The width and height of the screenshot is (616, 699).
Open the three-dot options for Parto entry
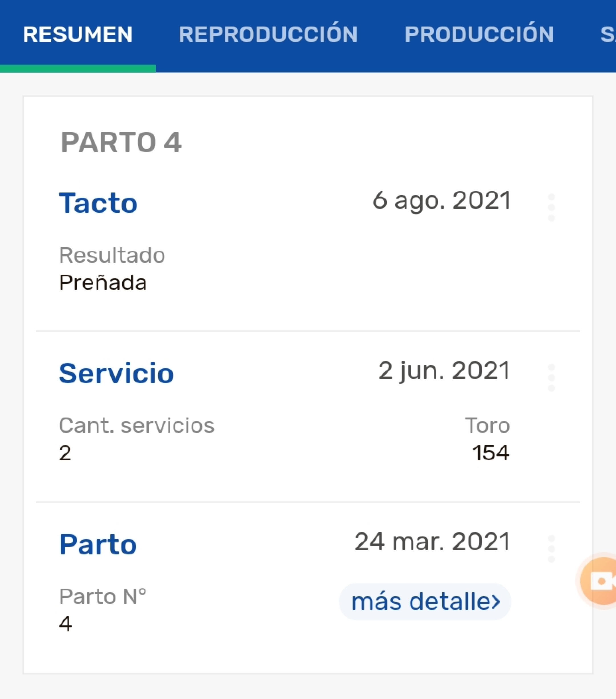pyautogui.click(x=551, y=548)
